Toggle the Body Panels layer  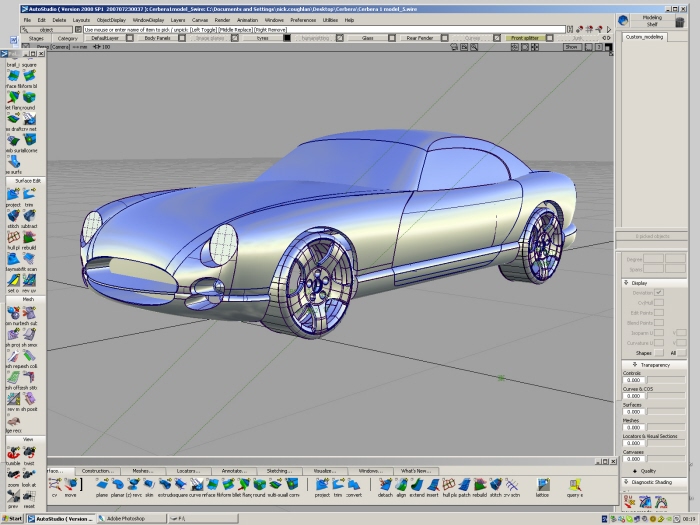click(157, 38)
